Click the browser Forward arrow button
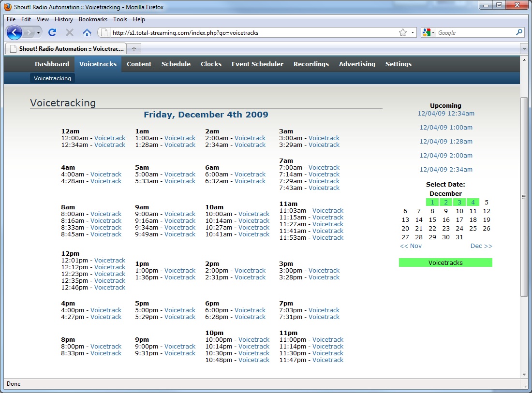 (x=29, y=32)
